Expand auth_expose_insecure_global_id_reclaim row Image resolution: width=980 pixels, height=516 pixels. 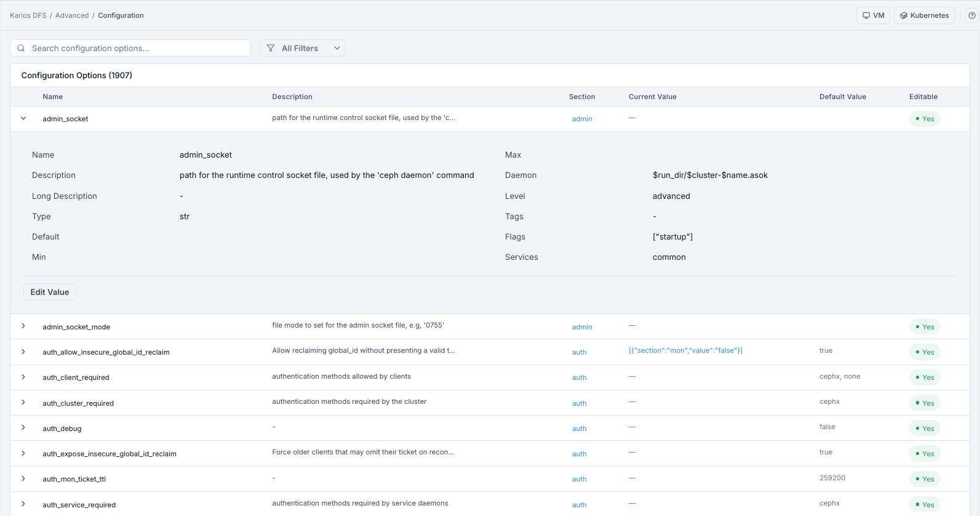pyautogui.click(x=23, y=453)
